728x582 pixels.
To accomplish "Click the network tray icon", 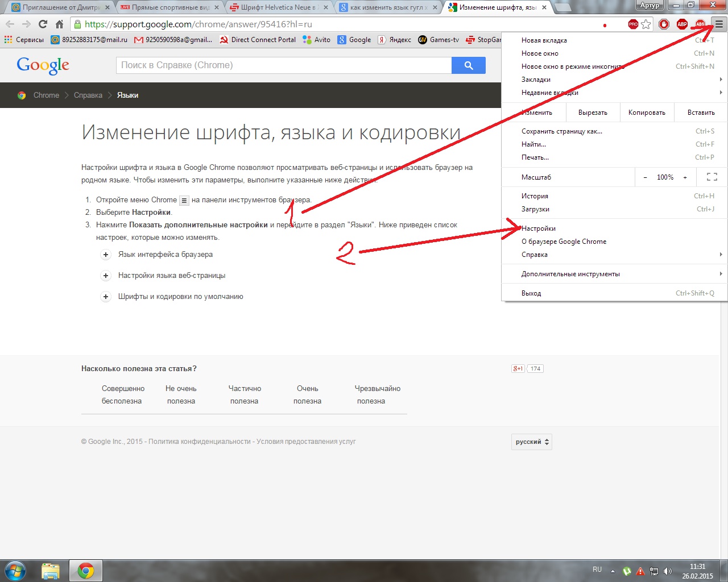I will [x=654, y=571].
